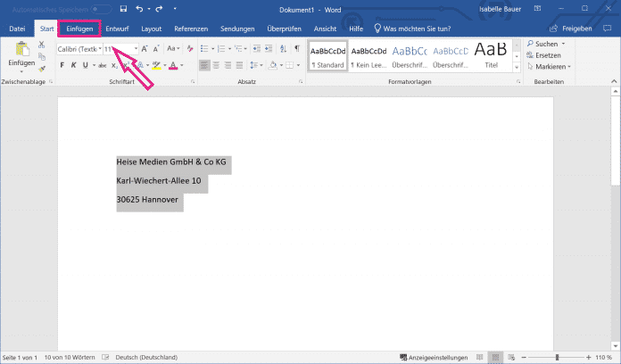621x364 pixels.
Task: Click the center alignment icon
Action: click(217, 65)
